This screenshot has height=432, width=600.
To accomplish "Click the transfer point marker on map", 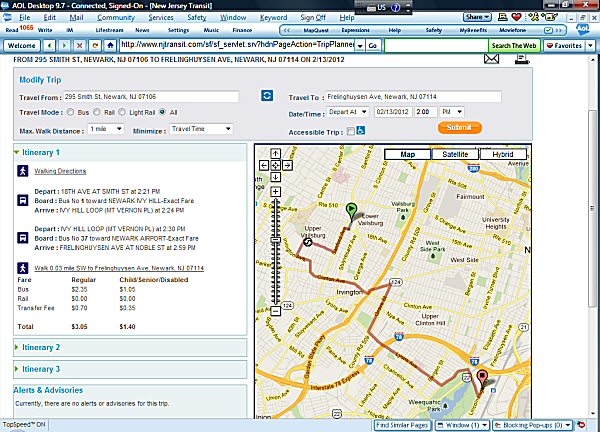I will 308,242.
